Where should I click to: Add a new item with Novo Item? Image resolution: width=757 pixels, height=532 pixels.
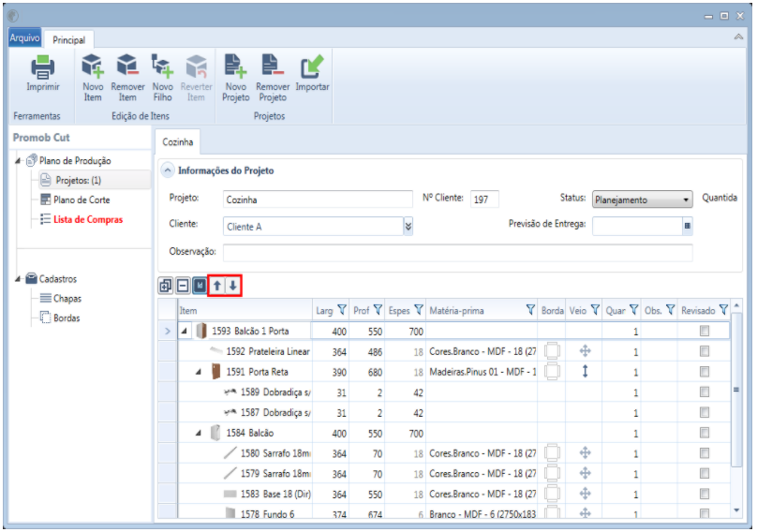[x=93, y=66]
